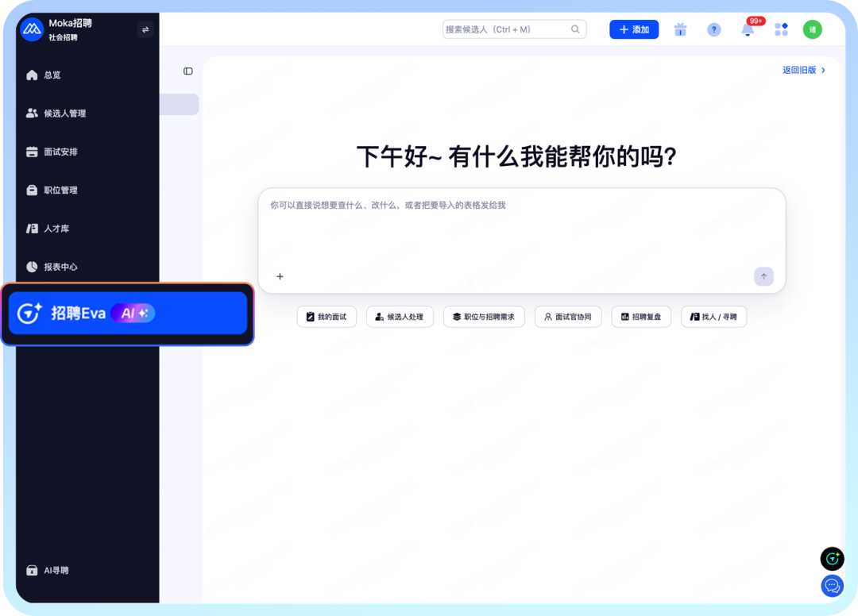Open 候选人管理 in sidebar
Image resolution: width=858 pixels, height=616 pixels.
56,114
